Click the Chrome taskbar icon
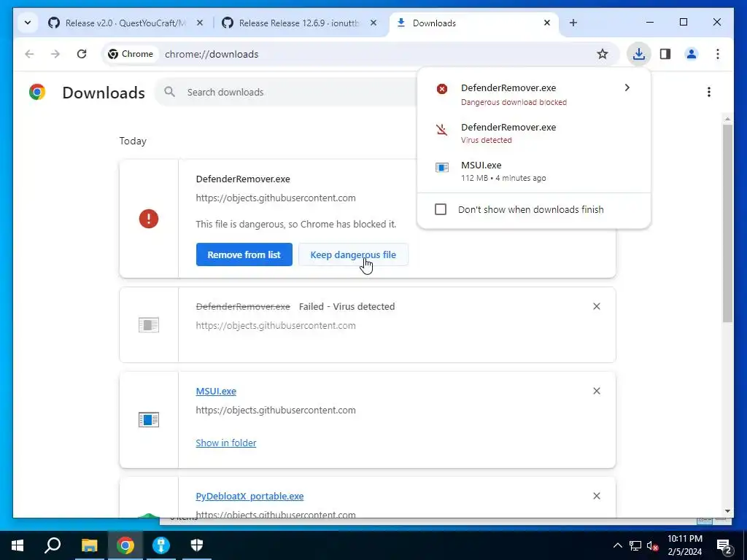Viewport: 747px width, 560px height. (125, 545)
